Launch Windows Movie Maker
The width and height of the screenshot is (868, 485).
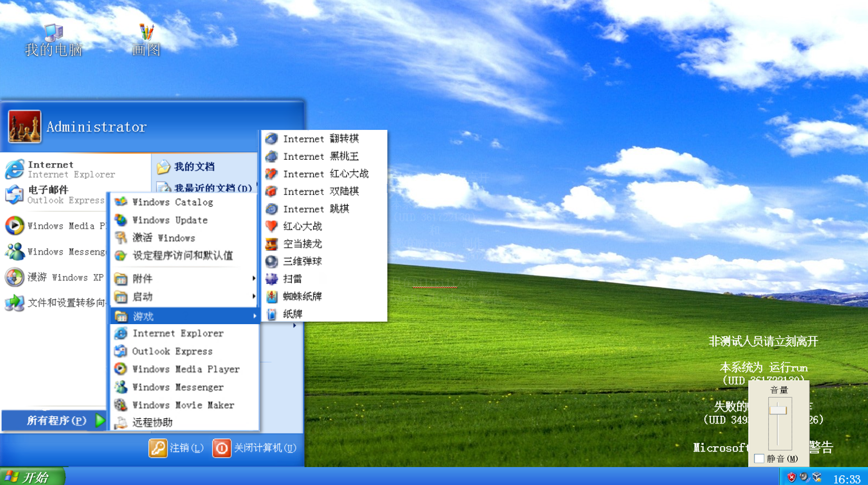click(x=184, y=405)
